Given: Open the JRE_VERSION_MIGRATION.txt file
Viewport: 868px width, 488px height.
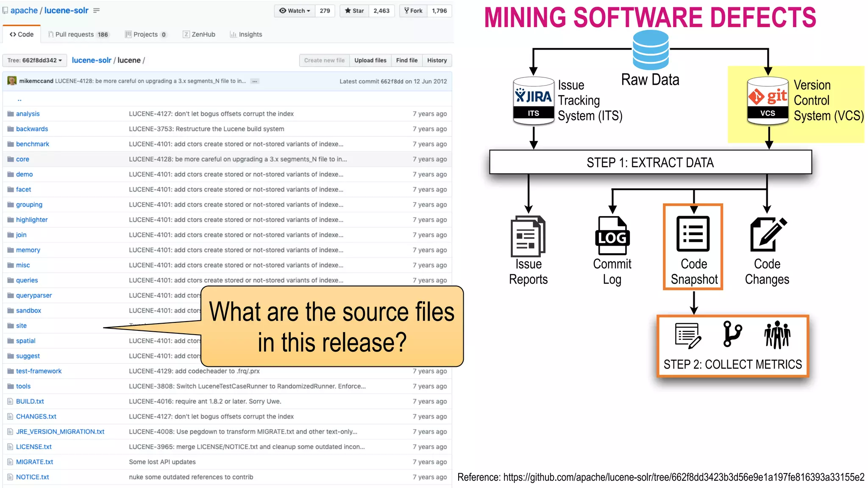Looking at the screenshot, I should pos(60,432).
